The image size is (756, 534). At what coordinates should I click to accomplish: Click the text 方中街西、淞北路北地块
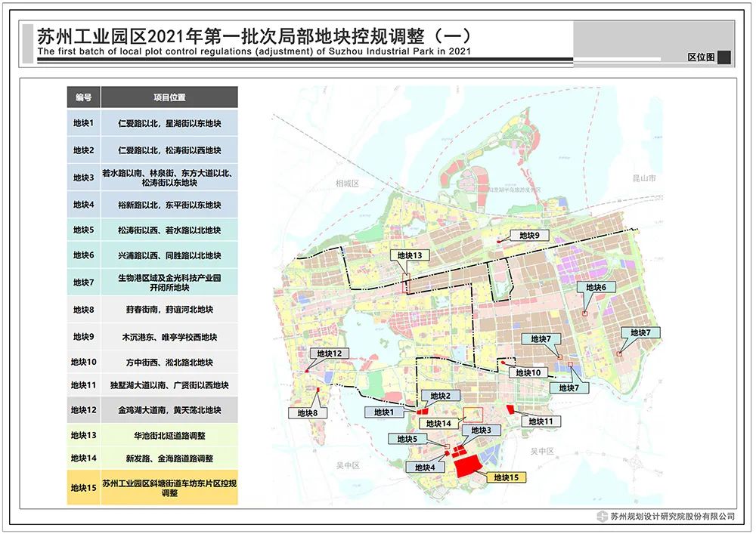tap(169, 363)
